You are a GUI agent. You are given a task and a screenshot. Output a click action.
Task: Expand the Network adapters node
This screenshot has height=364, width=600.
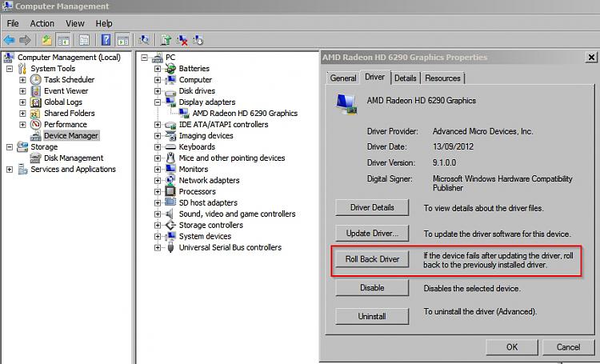point(158,181)
